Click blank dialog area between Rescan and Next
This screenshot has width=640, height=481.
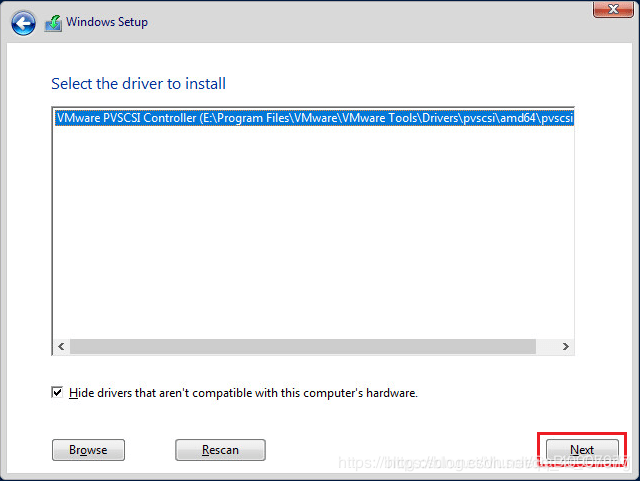coord(400,450)
